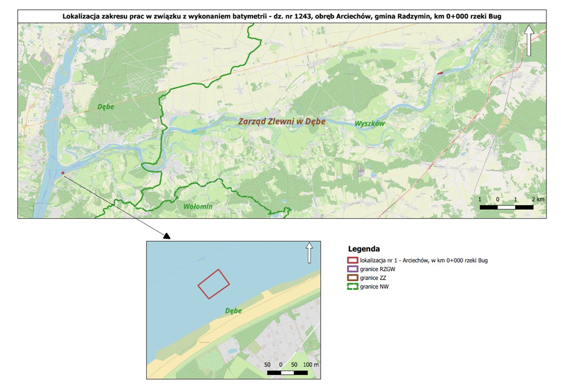Click the Wyszków label on the main map
The image size is (561, 392).
click(369, 124)
